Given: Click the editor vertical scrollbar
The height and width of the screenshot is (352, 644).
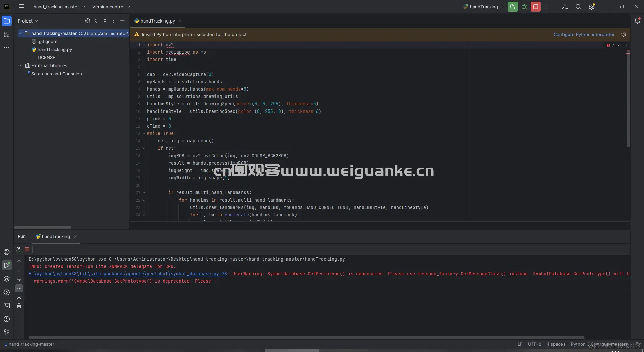Looking at the screenshot, I should point(628,99).
